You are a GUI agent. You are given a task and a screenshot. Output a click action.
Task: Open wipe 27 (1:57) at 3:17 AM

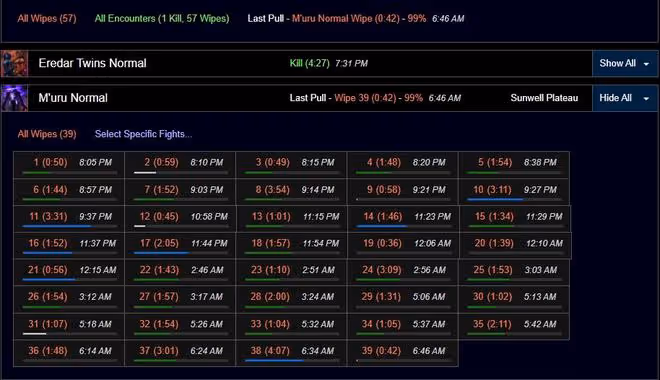tap(180, 299)
